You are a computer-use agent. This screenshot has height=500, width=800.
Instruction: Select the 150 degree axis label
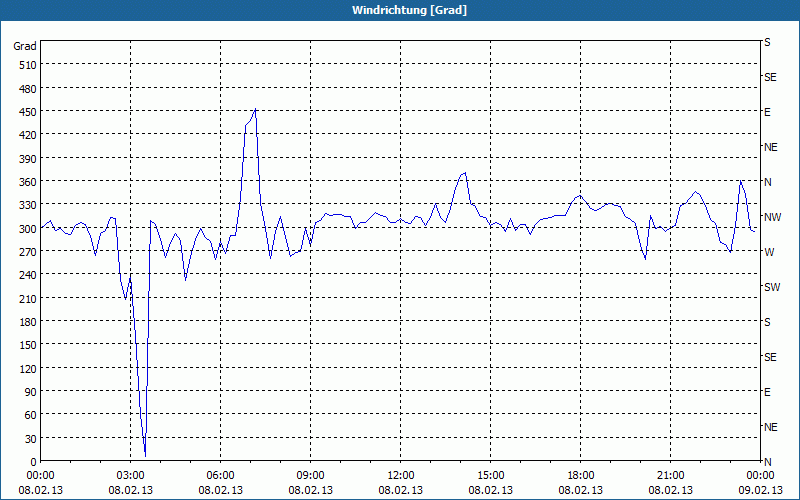click(x=28, y=345)
